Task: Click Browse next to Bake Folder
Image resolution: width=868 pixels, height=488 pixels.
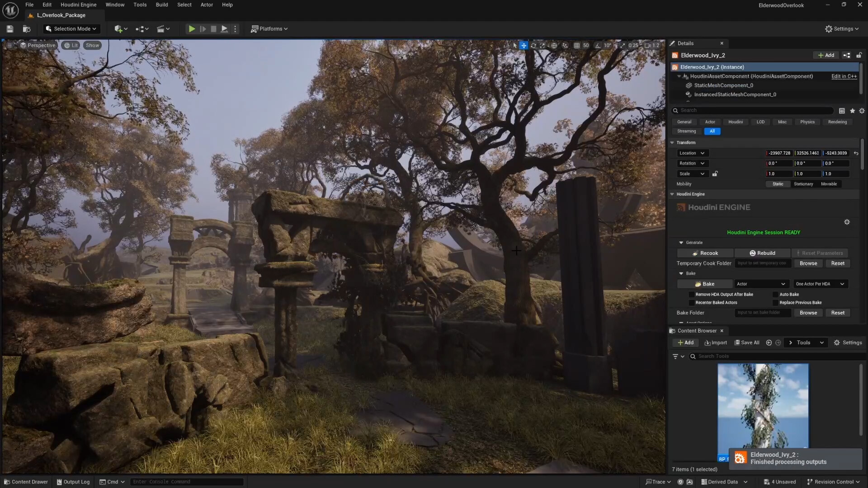Action: (808, 312)
